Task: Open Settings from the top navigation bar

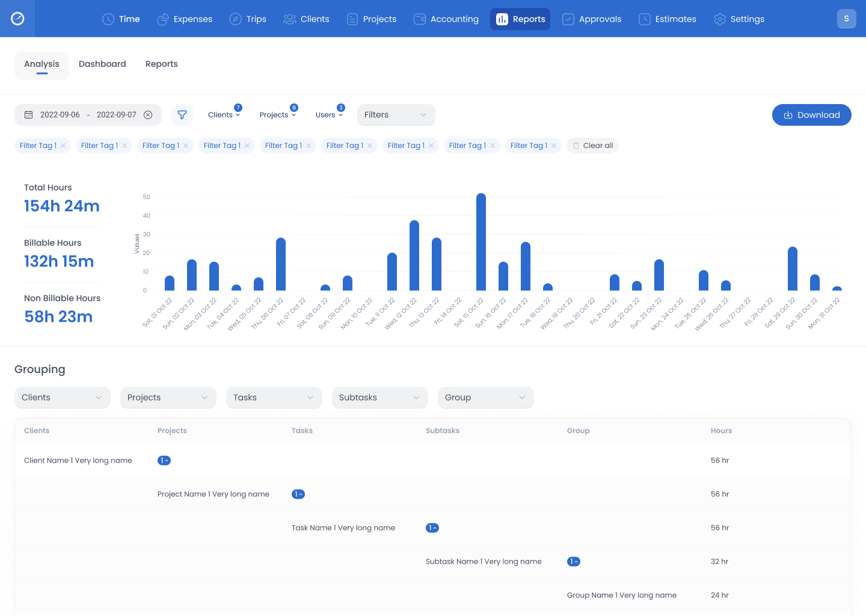Action: pyautogui.click(x=739, y=19)
